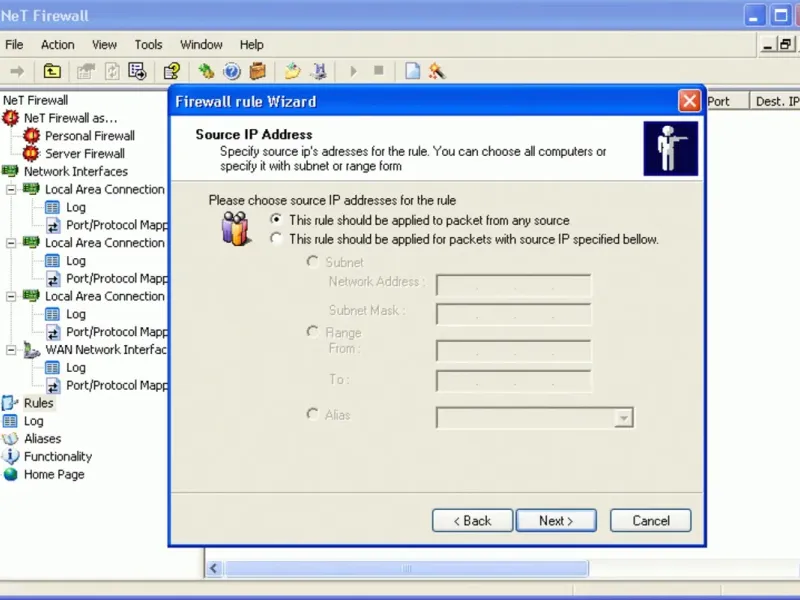Click the grayed-out refresh toolbar icon

112,71
